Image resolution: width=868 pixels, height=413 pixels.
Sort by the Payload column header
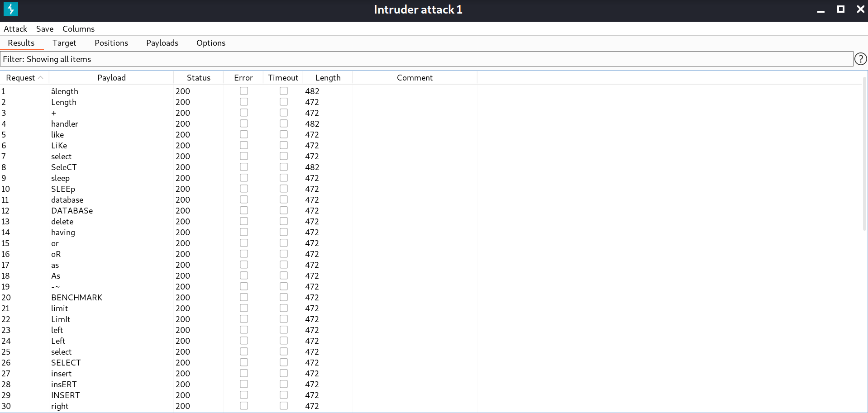click(111, 77)
